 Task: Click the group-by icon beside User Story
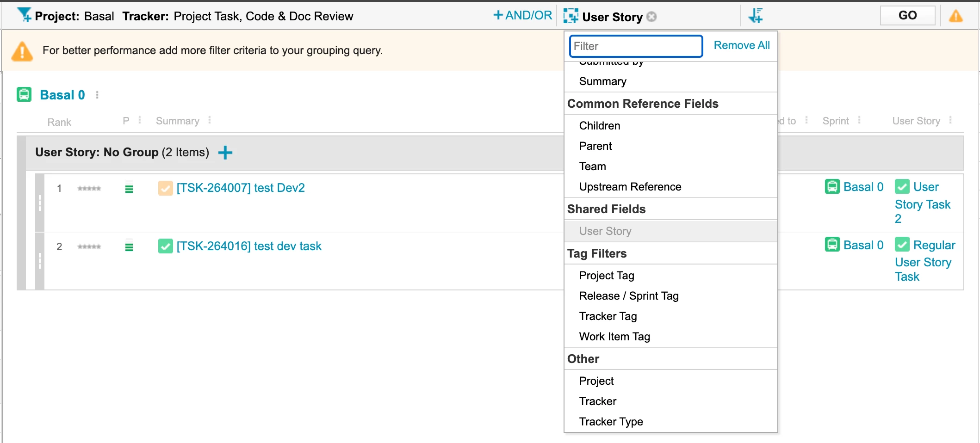pos(571,16)
